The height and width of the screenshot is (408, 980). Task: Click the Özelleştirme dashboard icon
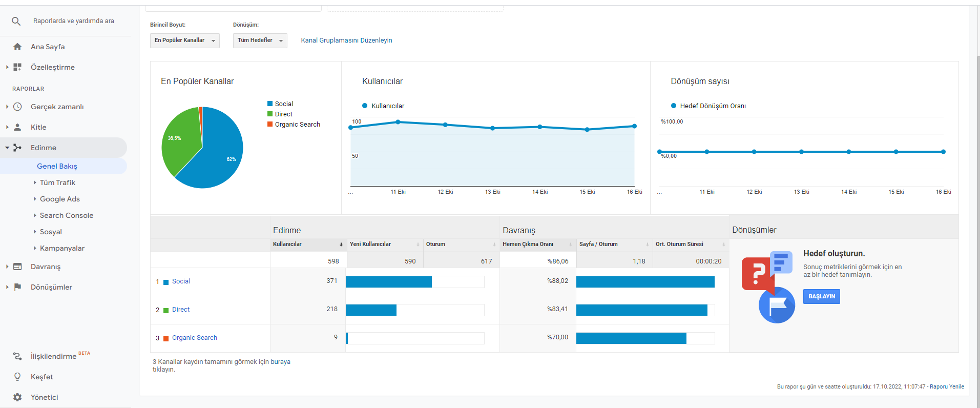17,67
